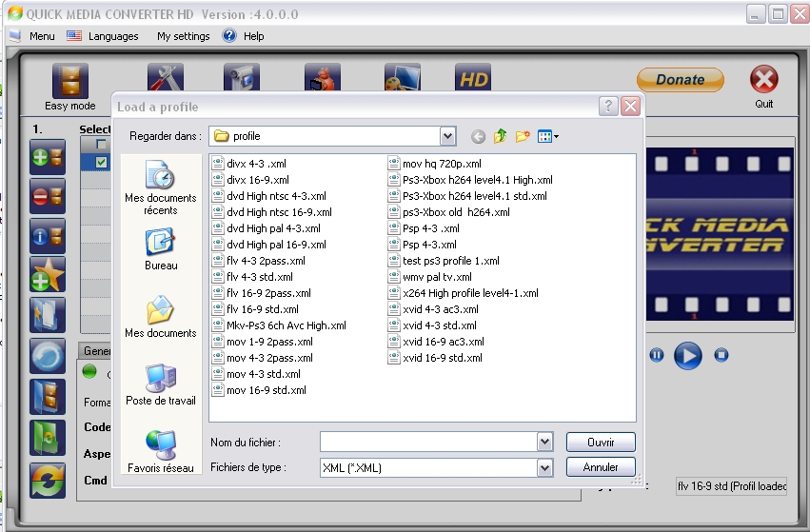Click the star with plus favorites icon
Screen dimensions: 810x532
pos(48,275)
